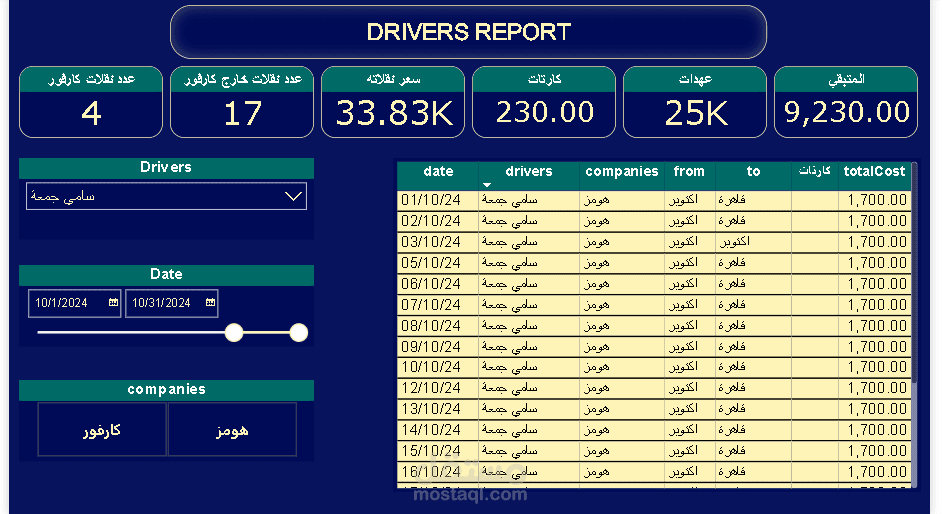
Task: Click totalCost 1,700.00 in 01/10/24 row
Action: (877, 200)
